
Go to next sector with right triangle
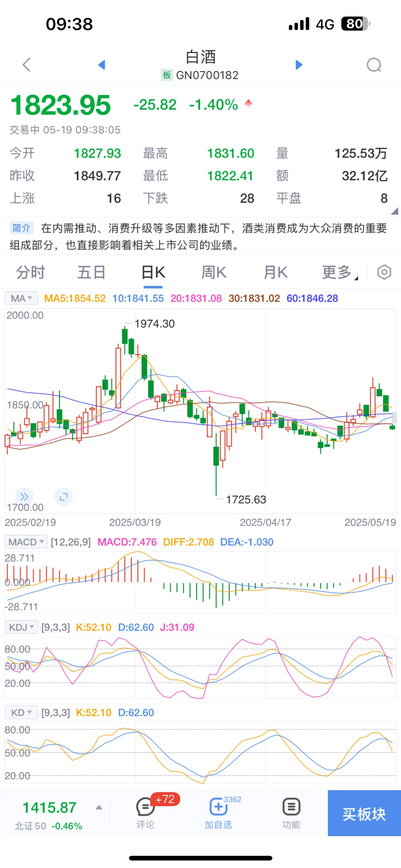pyautogui.click(x=299, y=65)
